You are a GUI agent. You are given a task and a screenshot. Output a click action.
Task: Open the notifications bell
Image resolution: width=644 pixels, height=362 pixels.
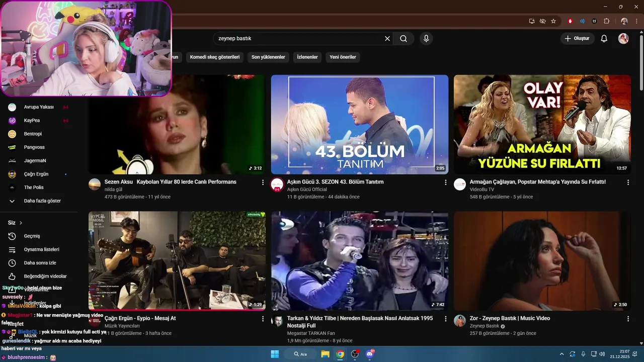pos(604,39)
